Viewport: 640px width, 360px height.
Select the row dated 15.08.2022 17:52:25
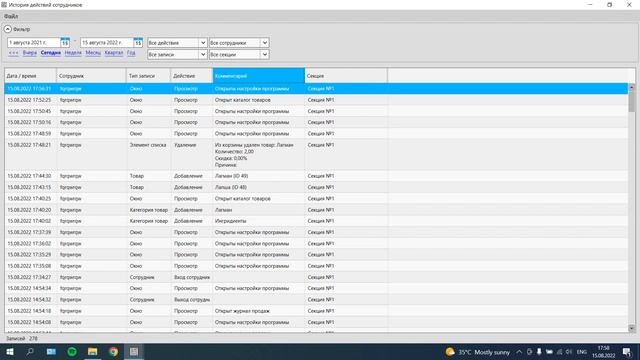pyautogui.click(x=316, y=100)
